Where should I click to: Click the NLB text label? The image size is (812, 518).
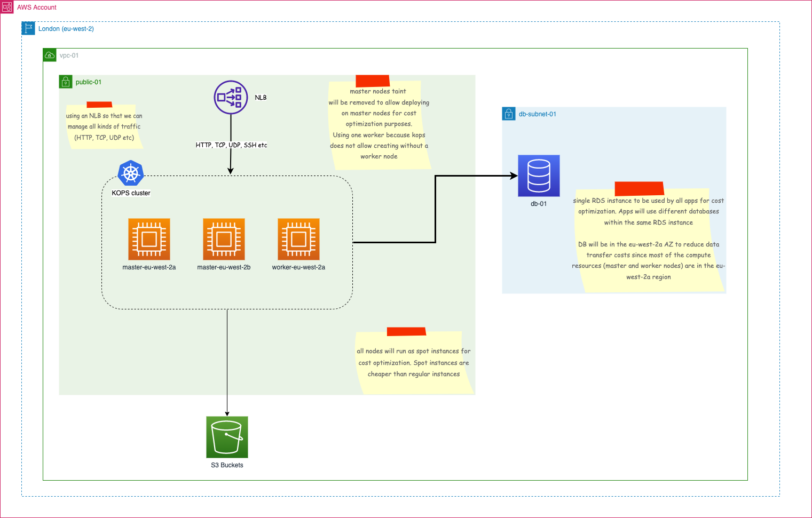pos(261,98)
